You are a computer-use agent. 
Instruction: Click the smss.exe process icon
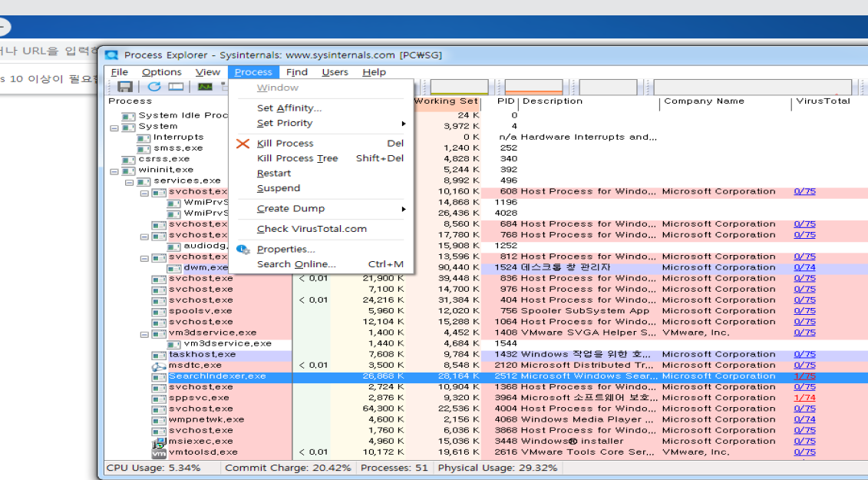point(144,148)
